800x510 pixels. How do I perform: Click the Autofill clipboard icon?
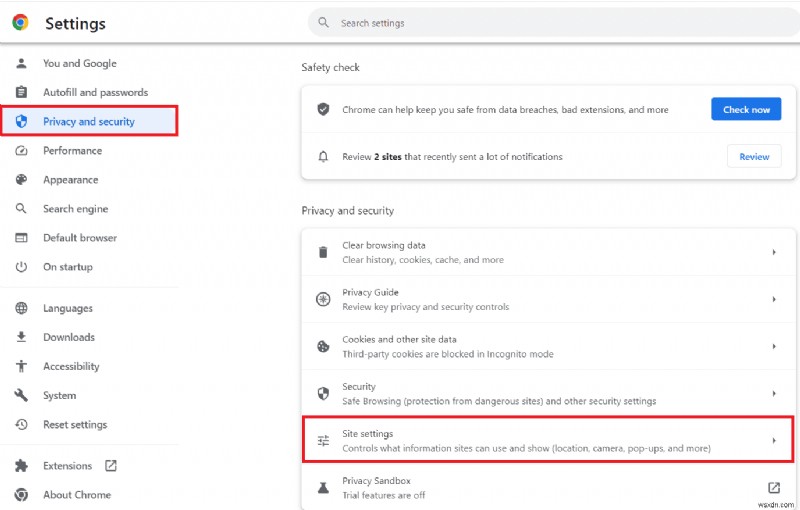[x=21, y=92]
